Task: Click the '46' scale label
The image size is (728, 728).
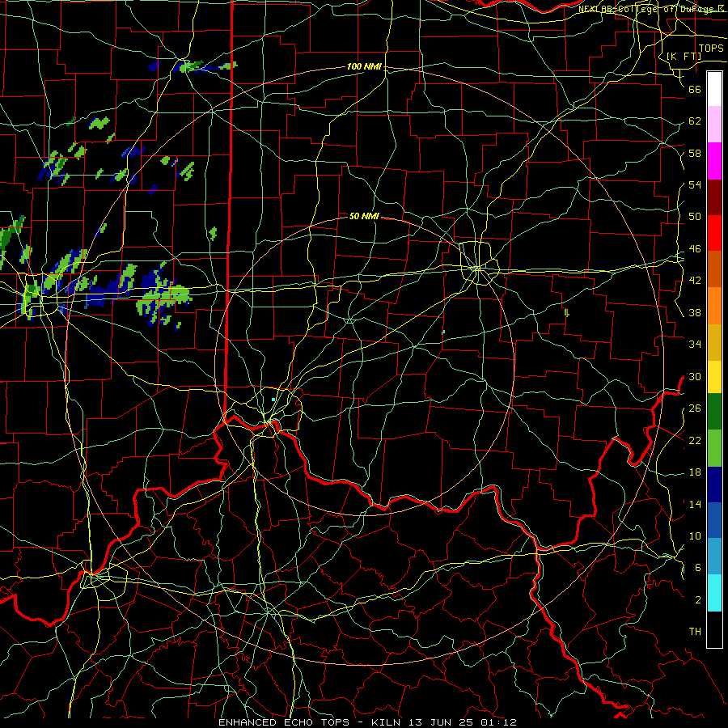Action: (695, 249)
